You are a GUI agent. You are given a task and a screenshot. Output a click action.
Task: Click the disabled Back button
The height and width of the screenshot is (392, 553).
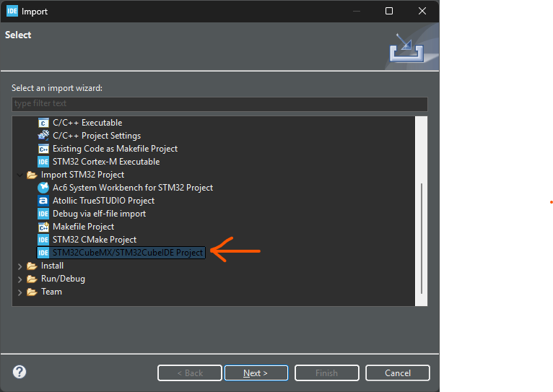pyautogui.click(x=189, y=373)
